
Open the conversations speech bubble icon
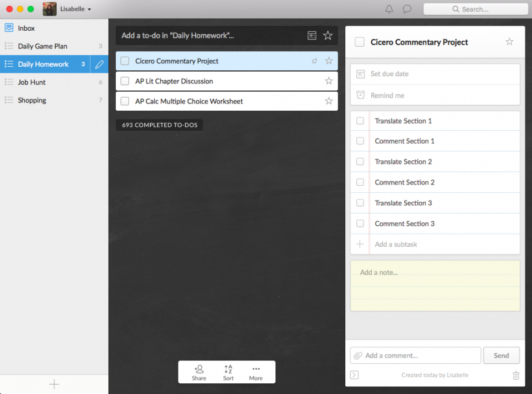coord(407,9)
